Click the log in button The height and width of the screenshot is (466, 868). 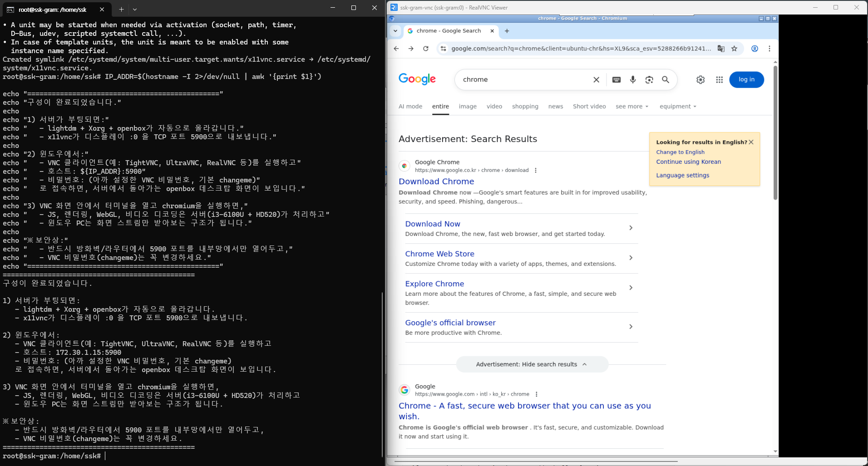pyautogui.click(x=746, y=80)
